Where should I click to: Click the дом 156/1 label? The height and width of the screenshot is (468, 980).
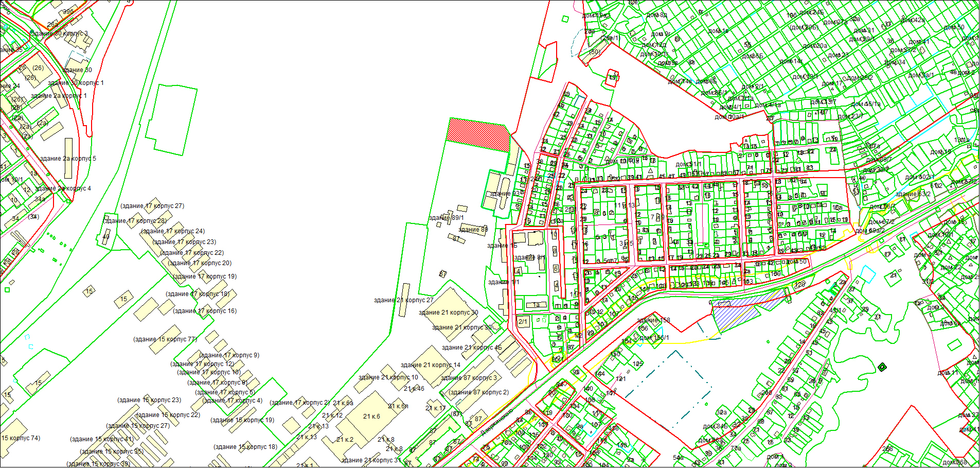pos(654,338)
